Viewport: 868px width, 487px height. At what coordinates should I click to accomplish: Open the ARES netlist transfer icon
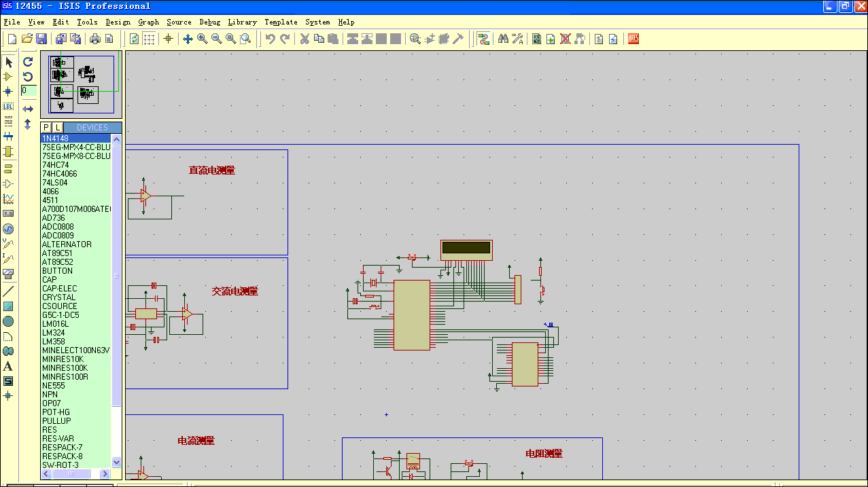(633, 39)
